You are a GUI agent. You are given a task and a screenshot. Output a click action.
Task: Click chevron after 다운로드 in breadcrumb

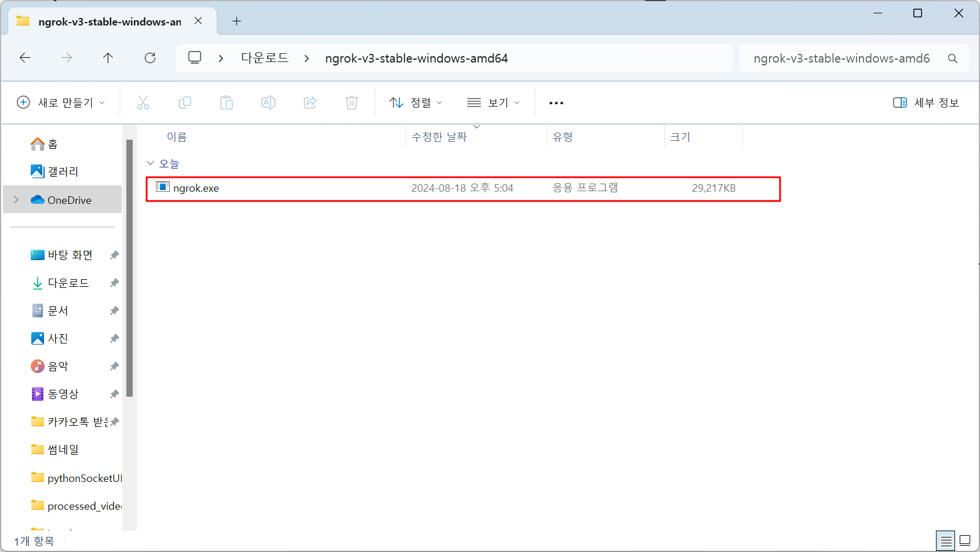click(307, 59)
